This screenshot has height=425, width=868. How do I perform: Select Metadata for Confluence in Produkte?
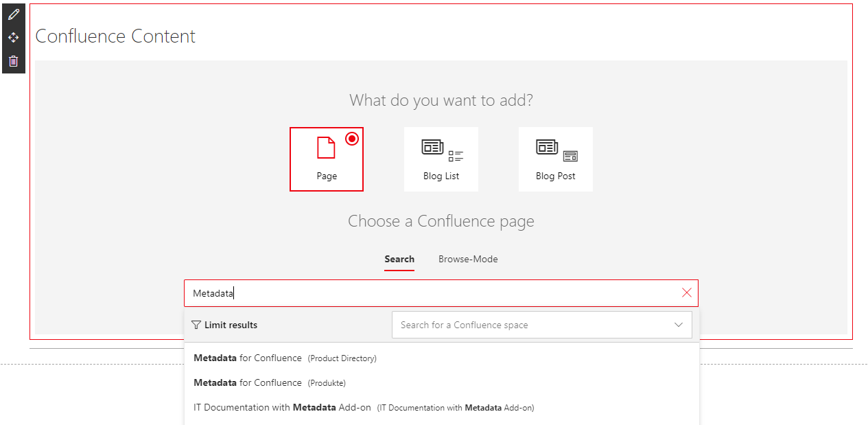tap(270, 382)
